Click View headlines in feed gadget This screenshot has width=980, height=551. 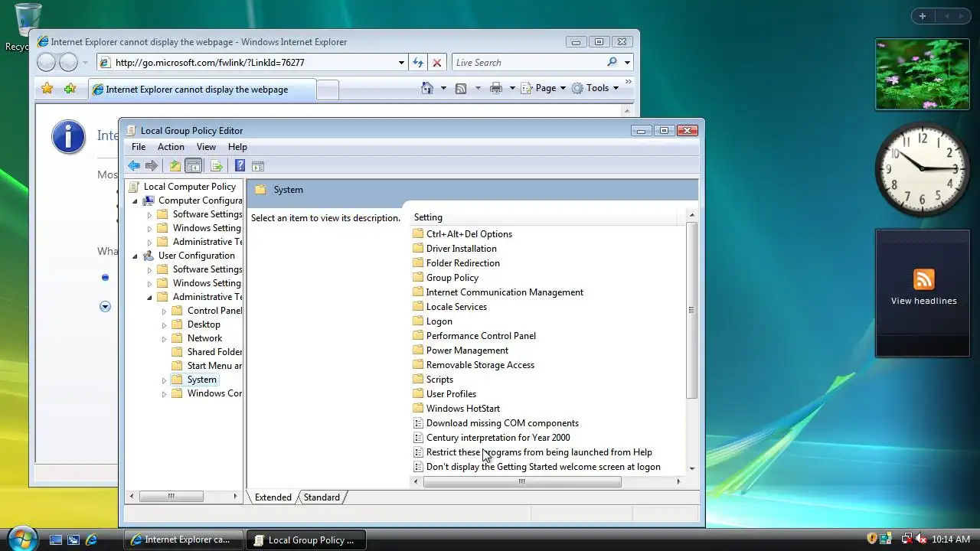[x=923, y=301]
